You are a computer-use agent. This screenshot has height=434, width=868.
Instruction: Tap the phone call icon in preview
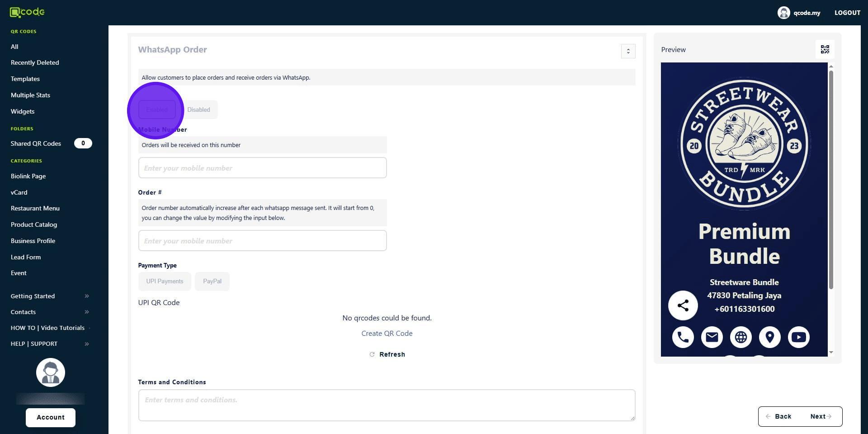click(683, 337)
